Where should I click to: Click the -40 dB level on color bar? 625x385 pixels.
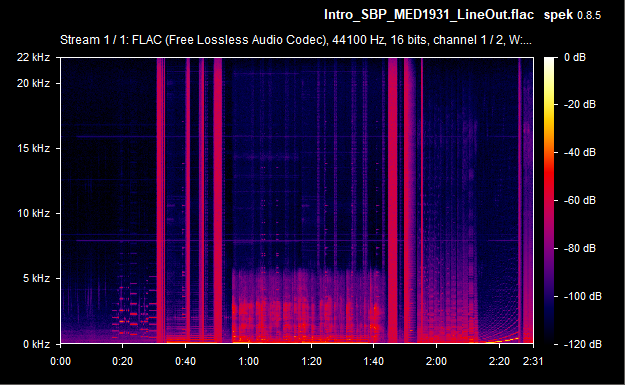pyautogui.click(x=580, y=152)
